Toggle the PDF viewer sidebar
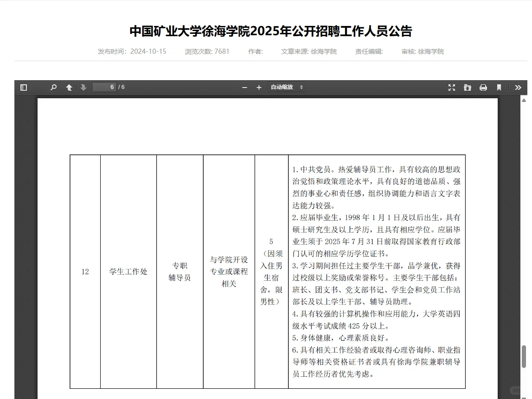 pyautogui.click(x=23, y=88)
